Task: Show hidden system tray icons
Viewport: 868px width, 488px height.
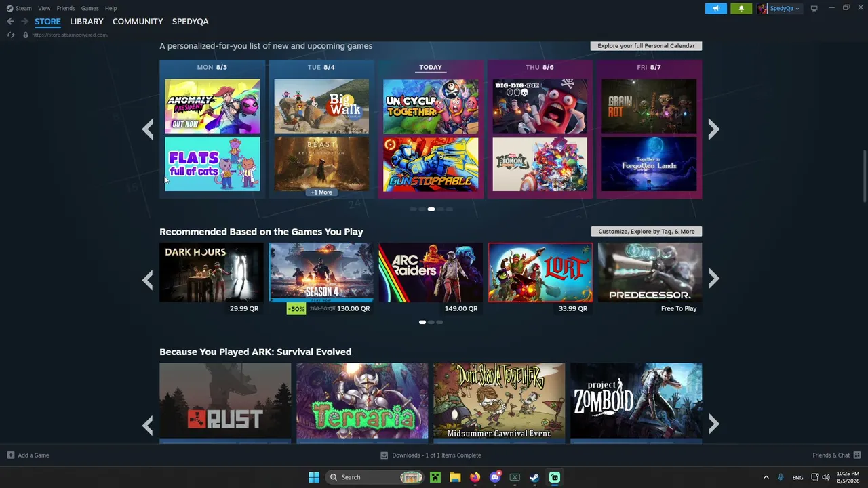Action: point(766,477)
